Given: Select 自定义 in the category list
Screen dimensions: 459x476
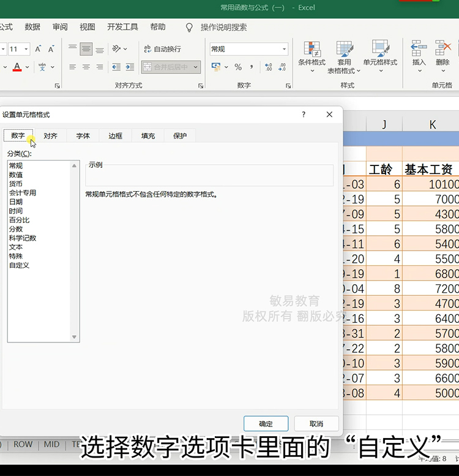Looking at the screenshot, I should pos(19,265).
